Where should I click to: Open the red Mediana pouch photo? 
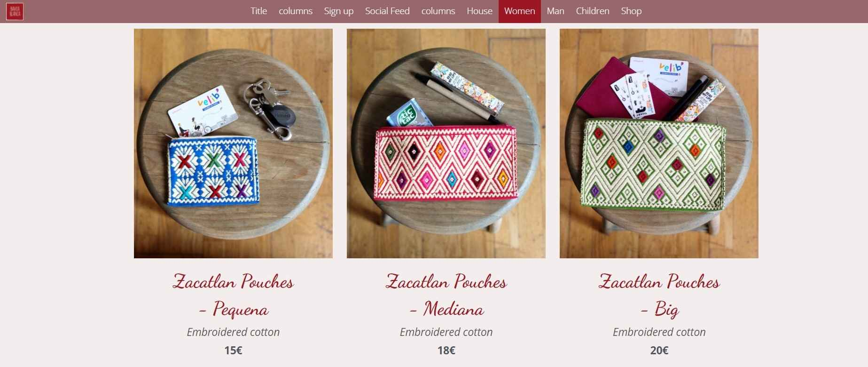coord(446,144)
